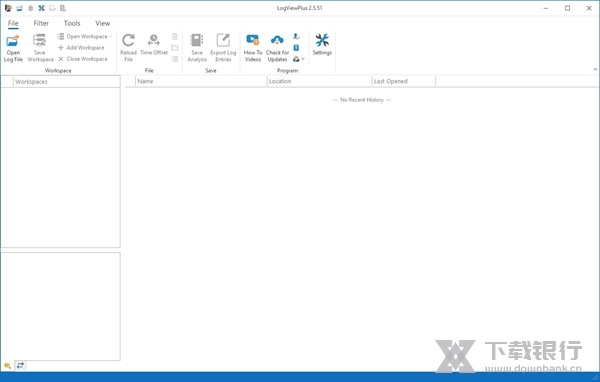Click the Location column header
The image size is (600, 382).
319,81
